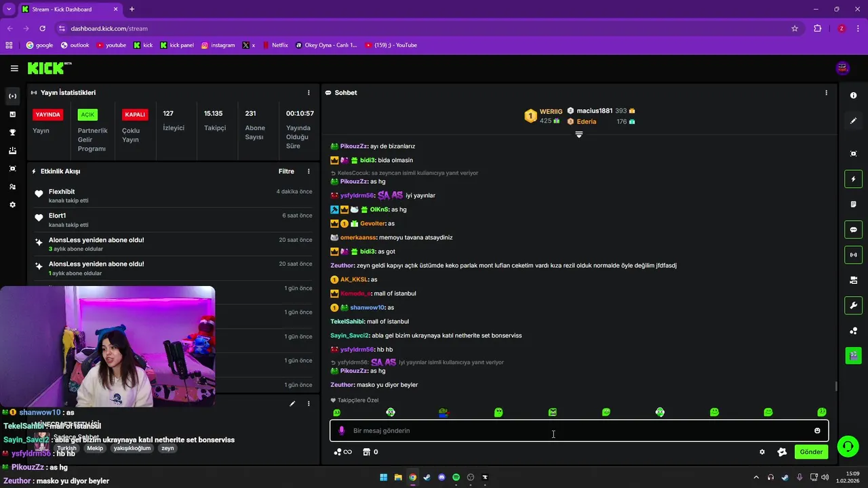The height and width of the screenshot is (488, 868).
Task: Click the badge icon beside the chat settings gear
Action: pyautogui.click(x=782, y=452)
